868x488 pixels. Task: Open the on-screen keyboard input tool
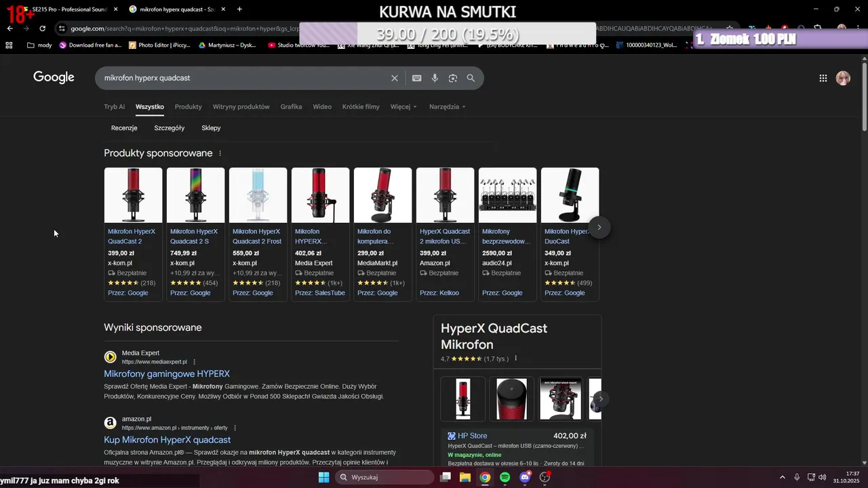click(417, 78)
